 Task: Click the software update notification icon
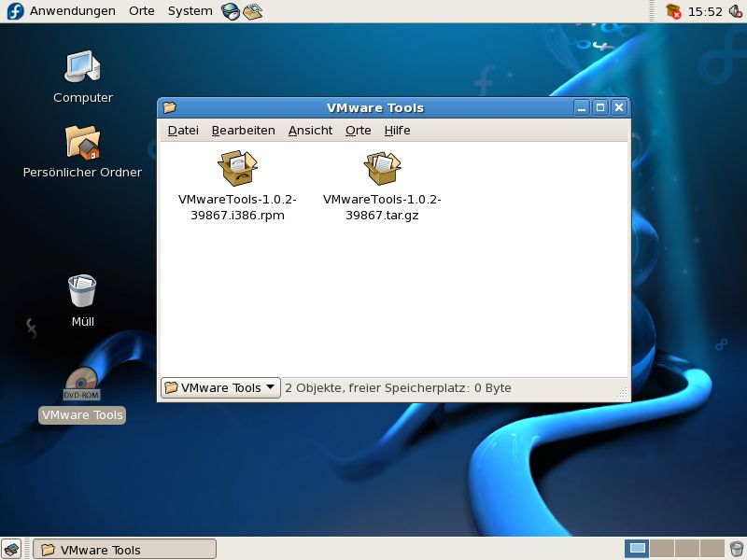pyautogui.click(x=673, y=11)
